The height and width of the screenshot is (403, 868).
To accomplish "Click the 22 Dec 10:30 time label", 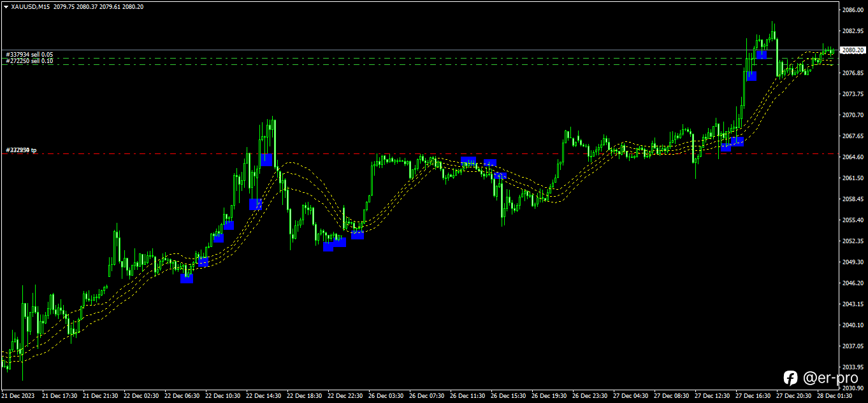I will 223,396.
